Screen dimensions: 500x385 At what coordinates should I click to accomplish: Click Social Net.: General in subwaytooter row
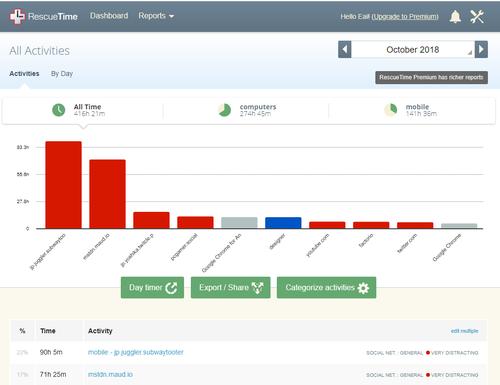click(x=395, y=353)
